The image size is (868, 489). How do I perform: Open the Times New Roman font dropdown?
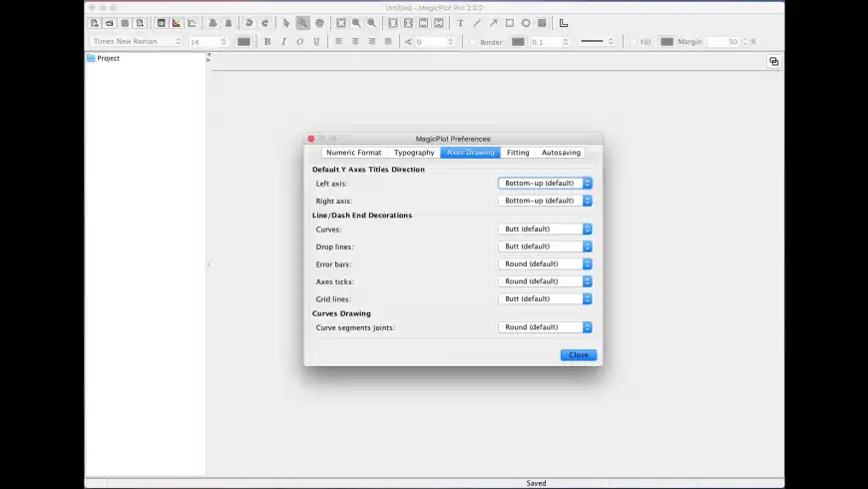pos(137,42)
